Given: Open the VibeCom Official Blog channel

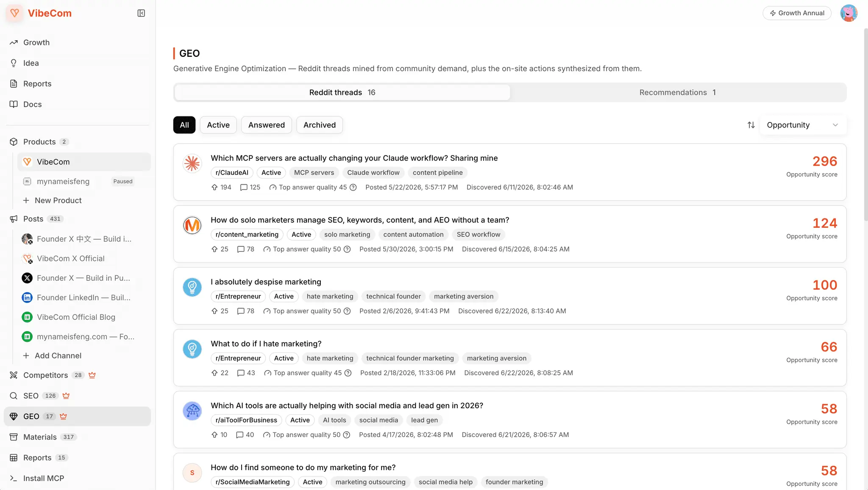Looking at the screenshot, I should click(84, 317).
